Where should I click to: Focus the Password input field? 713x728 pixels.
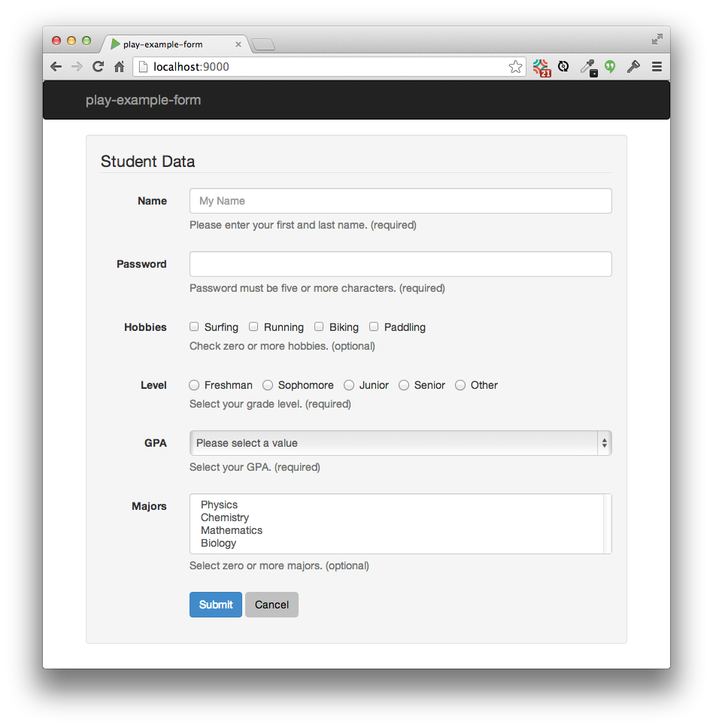pyautogui.click(x=401, y=264)
